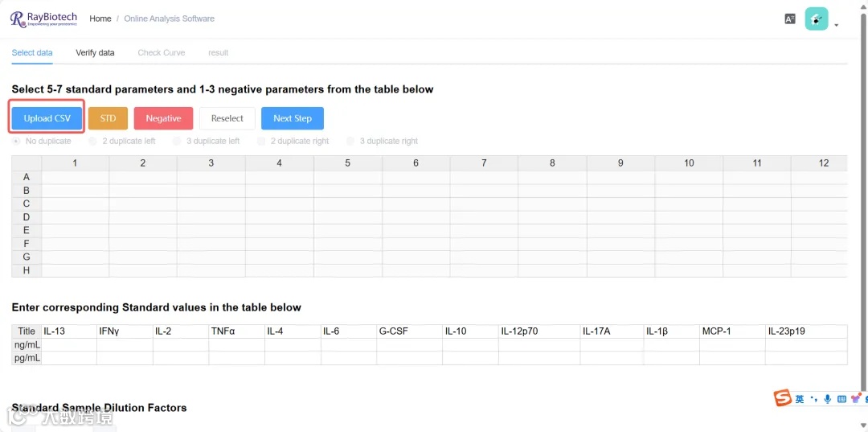Image resolution: width=868 pixels, height=432 pixels.
Task: Expand the user account dropdown arrow
Action: click(837, 26)
